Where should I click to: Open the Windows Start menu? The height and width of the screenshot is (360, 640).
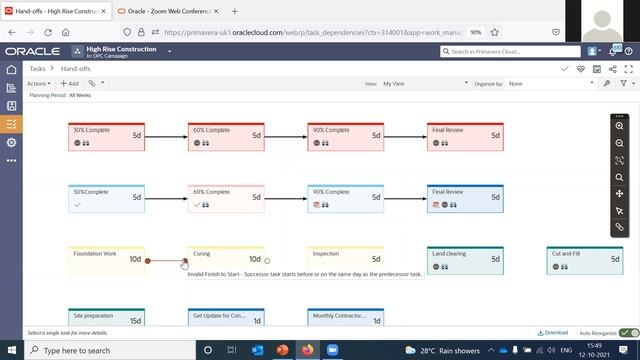tap(12, 350)
